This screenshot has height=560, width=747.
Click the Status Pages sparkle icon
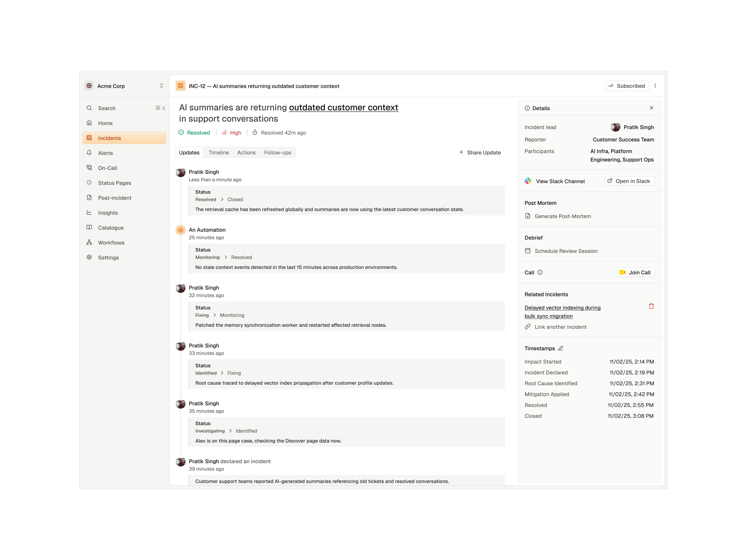[89, 183]
